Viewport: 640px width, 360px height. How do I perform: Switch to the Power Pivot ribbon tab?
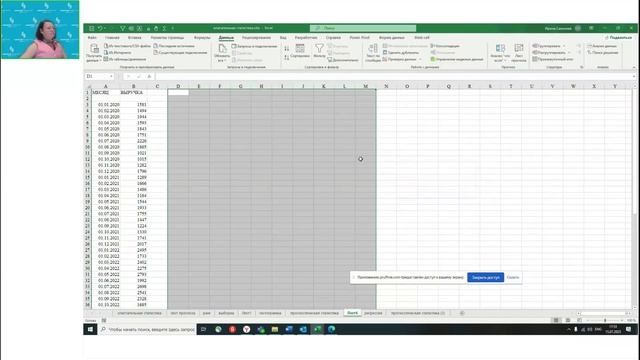(360, 38)
